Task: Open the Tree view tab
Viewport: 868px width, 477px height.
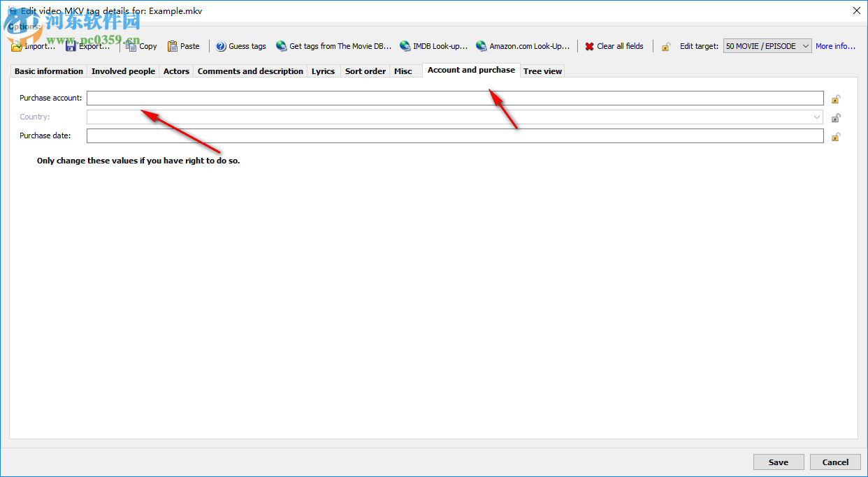Action: (x=542, y=71)
